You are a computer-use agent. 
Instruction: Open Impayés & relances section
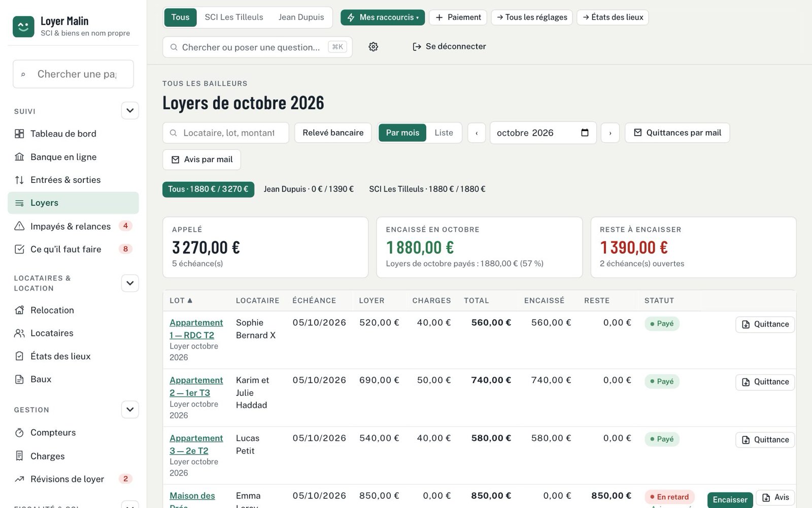[x=73, y=226]
